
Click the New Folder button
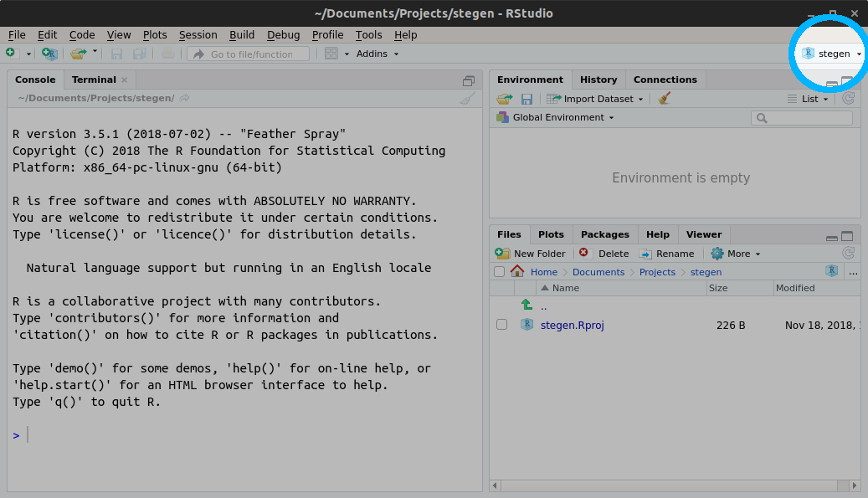[531, 254]
